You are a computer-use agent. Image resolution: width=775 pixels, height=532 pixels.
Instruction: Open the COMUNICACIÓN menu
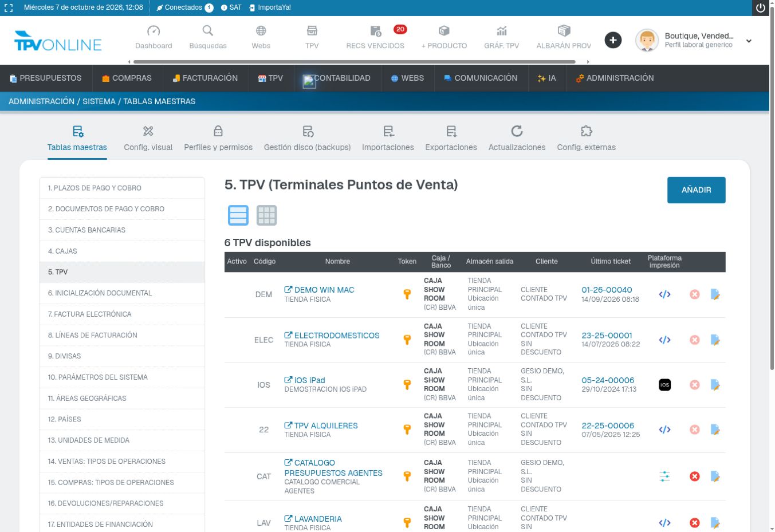[x=480, y=78]
